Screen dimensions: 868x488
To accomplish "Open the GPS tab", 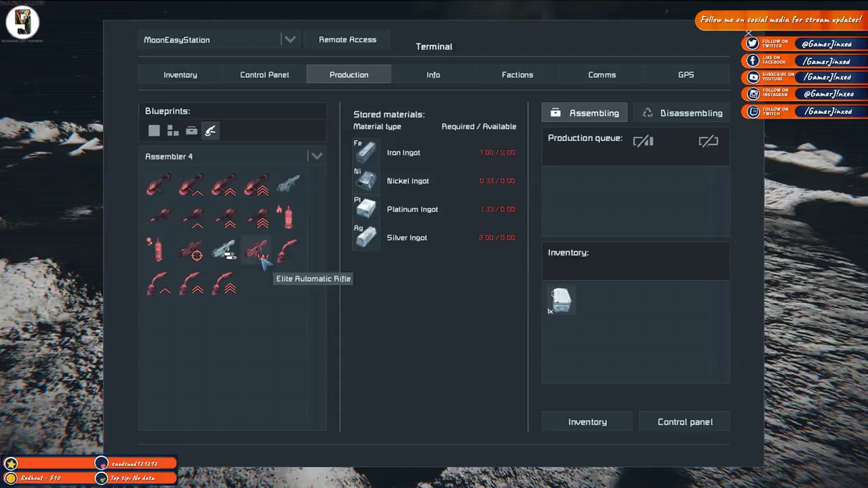I will coord(686,75).
